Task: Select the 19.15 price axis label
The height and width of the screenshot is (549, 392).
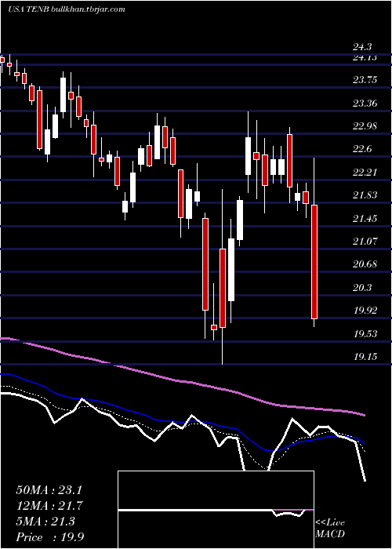Action: pos(365,357)
